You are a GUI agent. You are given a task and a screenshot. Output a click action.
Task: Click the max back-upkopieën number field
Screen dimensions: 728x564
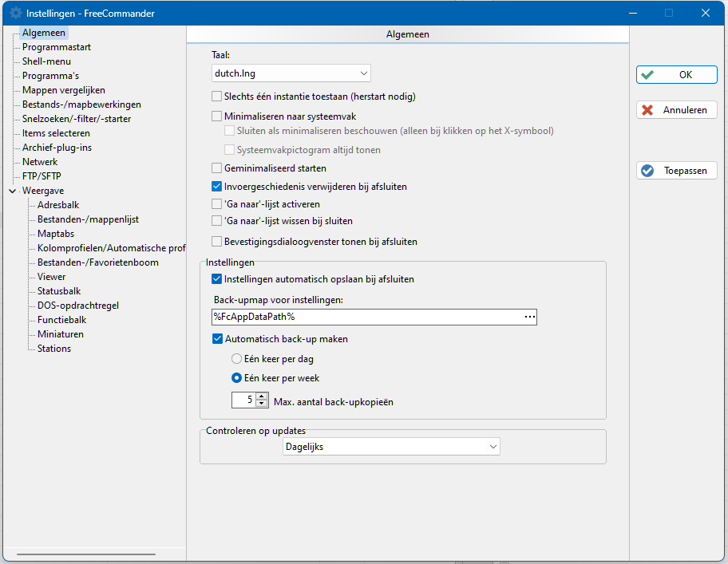tap(244, 400)
